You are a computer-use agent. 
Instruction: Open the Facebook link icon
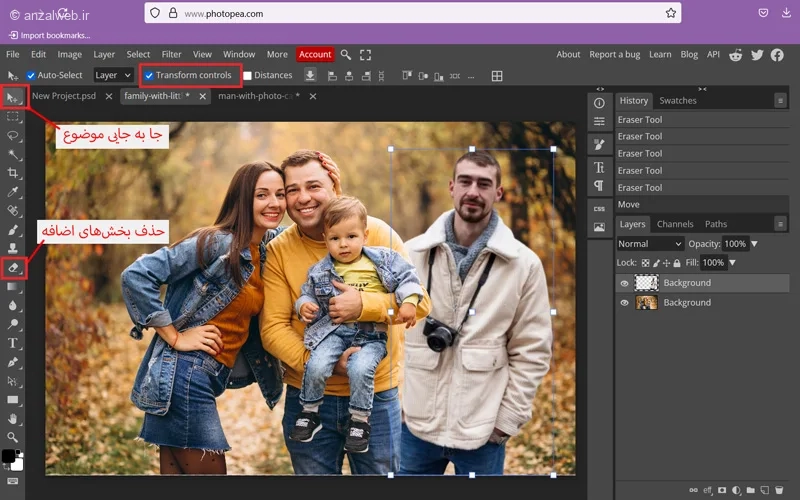pos(777,55)
